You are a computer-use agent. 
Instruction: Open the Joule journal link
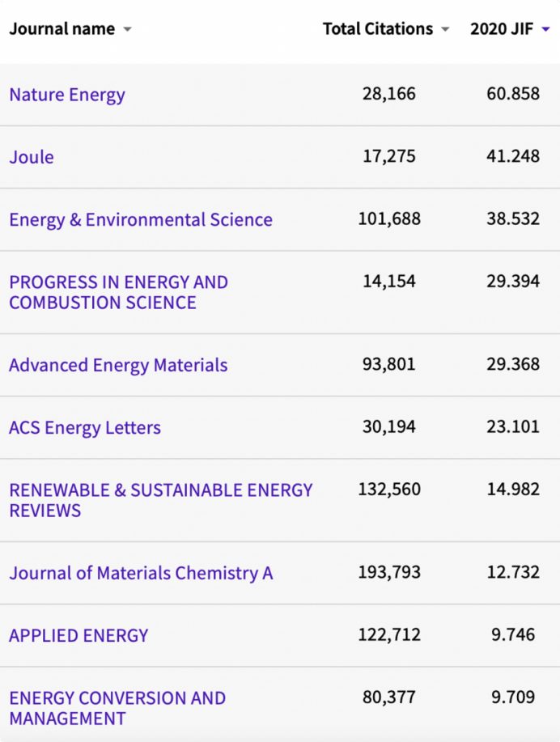[x=32, y=157]
